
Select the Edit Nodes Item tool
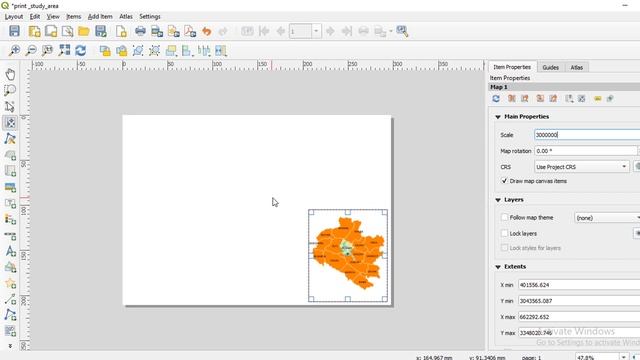[x=10, y=139]
